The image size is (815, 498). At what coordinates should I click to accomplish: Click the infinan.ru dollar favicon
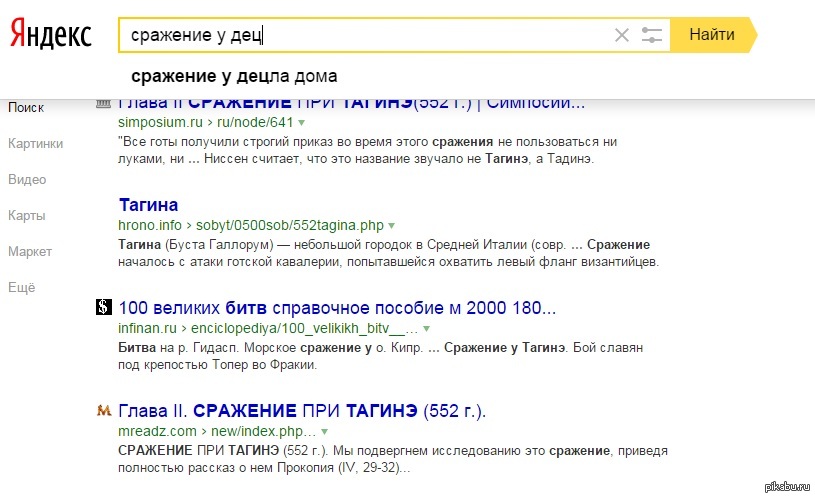click(103, 308)
